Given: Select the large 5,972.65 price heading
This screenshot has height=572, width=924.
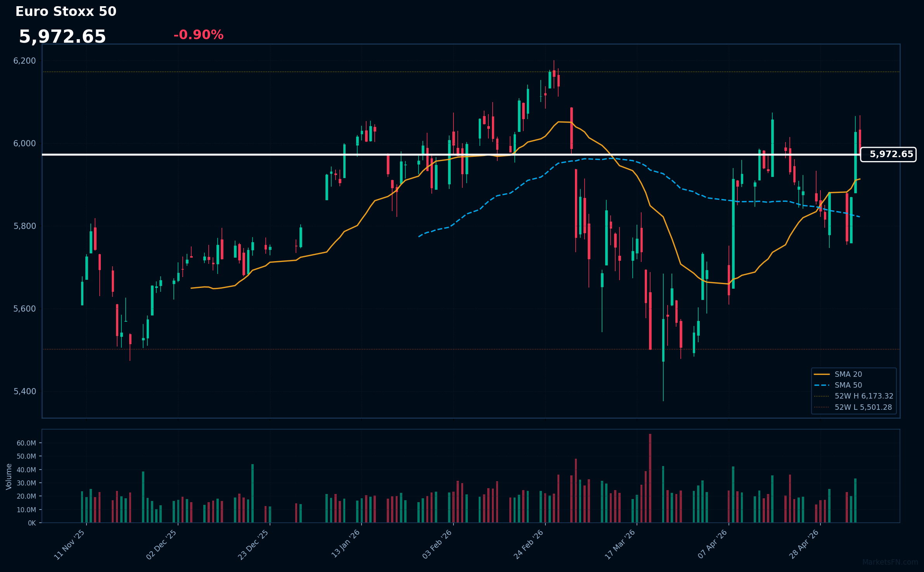Looking at the screenshot, I should (62, 37).
